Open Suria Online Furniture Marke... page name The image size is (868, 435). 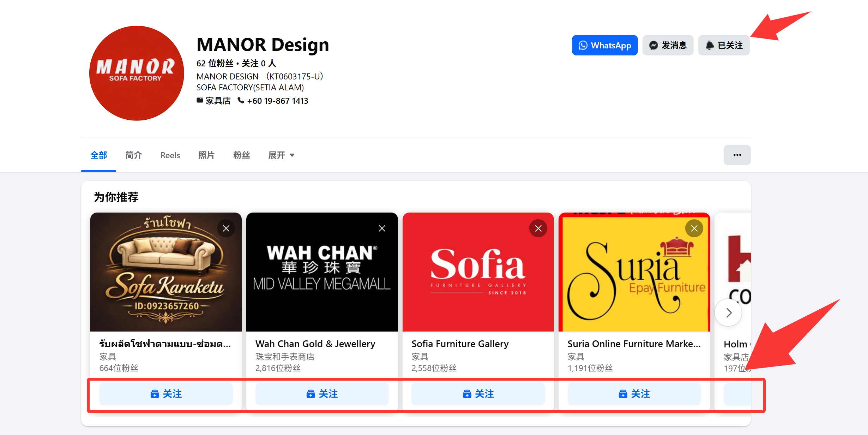point(634,344)
